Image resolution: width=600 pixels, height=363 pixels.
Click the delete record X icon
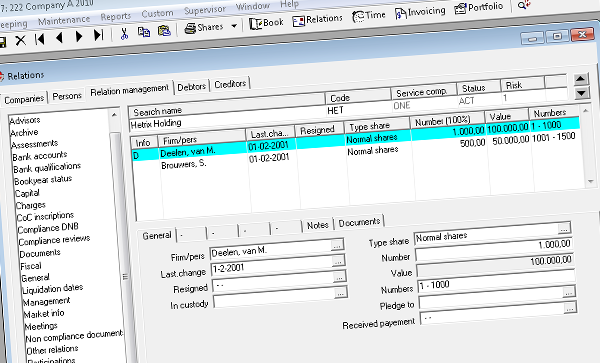20,40
